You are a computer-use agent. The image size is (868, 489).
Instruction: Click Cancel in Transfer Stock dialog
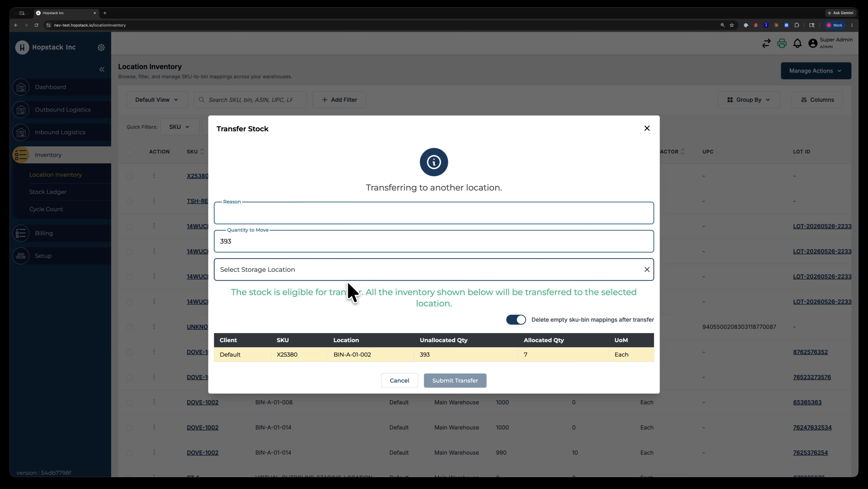pos(399,381)
